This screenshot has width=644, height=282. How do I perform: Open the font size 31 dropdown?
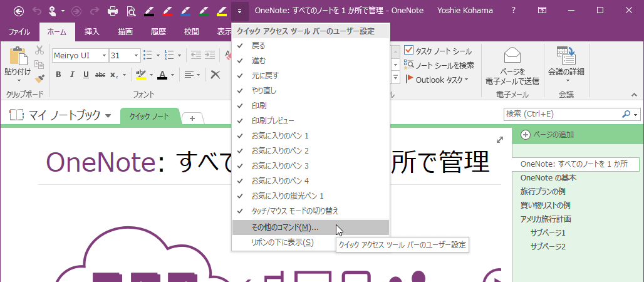pyautogui.click(x=137, y=56)
